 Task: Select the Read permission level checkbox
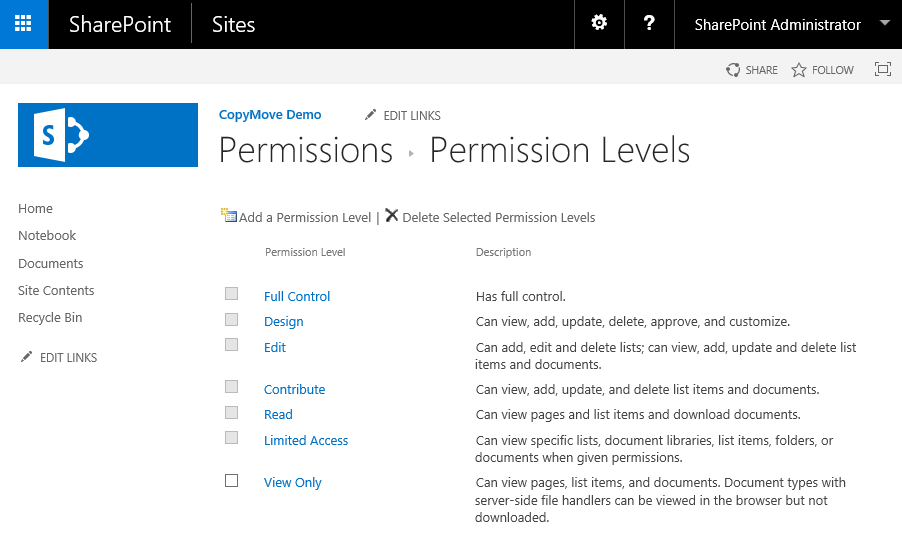coord(232,413)
